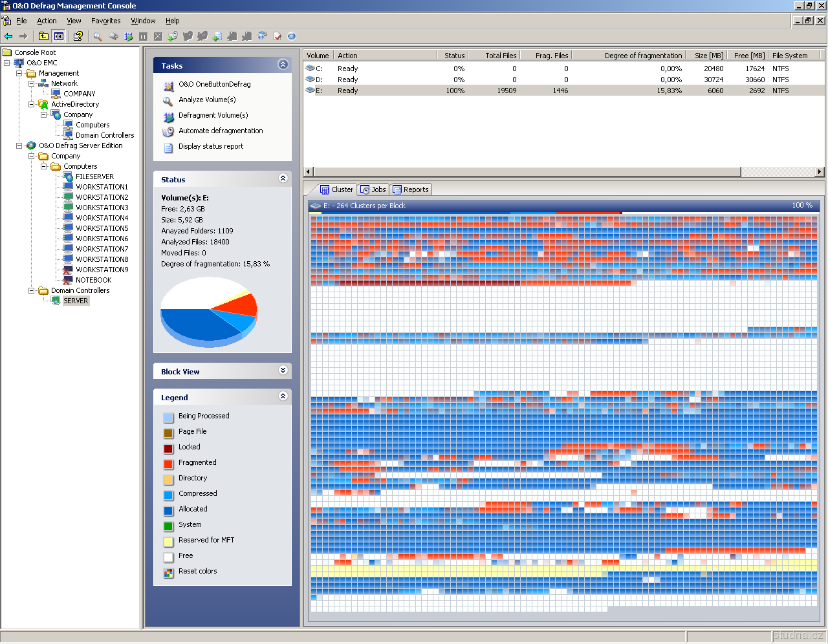The width and height of the screenshot is (828, 644).
Task: Click the Display status report link
Action: [211, 146]
